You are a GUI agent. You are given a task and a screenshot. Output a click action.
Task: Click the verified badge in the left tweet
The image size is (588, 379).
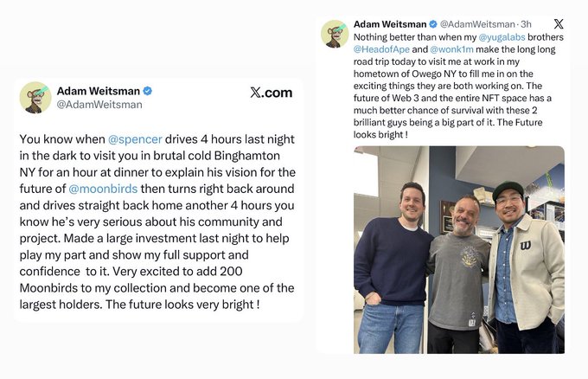[148, 91]
